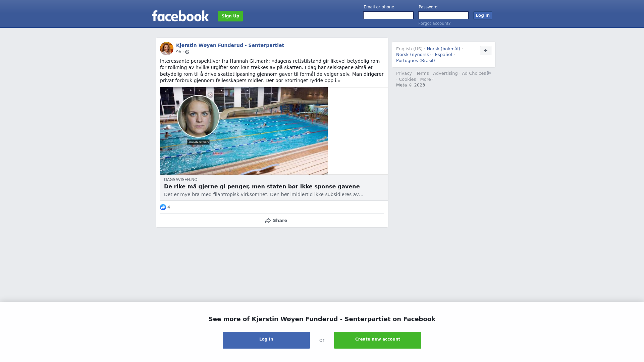The image size is (644, 362).
Task: Click the large blue Log In button
Action: 266,340
